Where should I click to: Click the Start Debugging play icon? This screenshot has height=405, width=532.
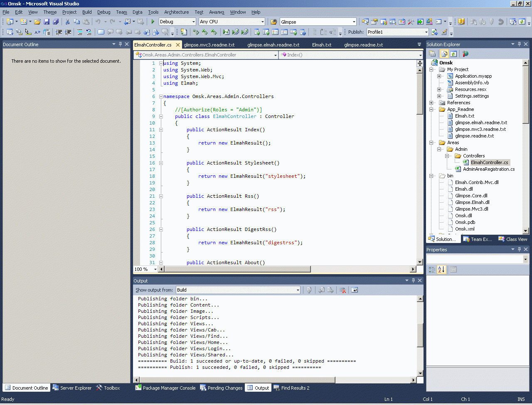pos(153,22)
